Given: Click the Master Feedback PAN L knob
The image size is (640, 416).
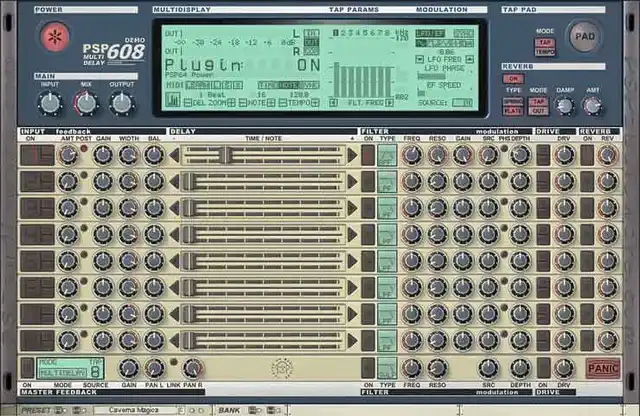Looking at the screenshot, I should click(154, 368).
